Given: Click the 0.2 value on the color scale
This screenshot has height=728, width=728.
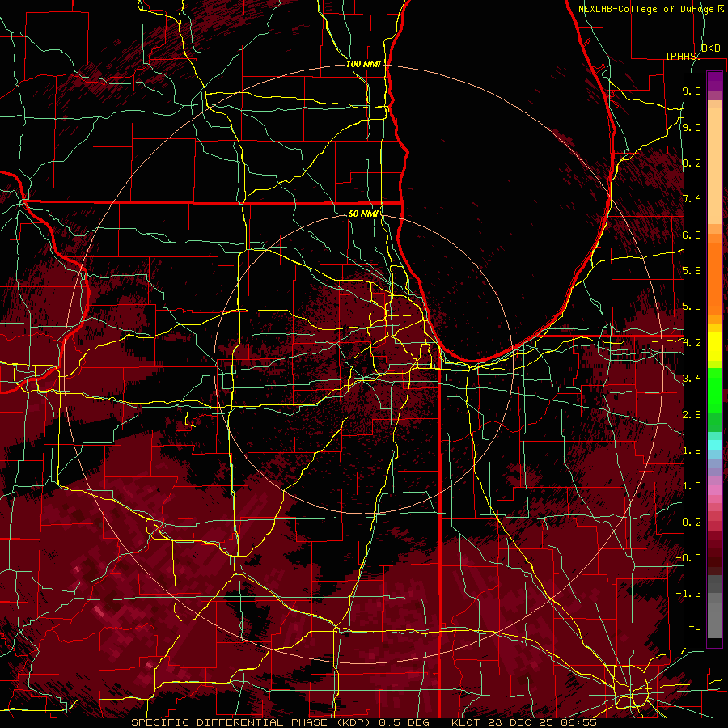Looking at the screenshot, I should (x=692, y=523).
